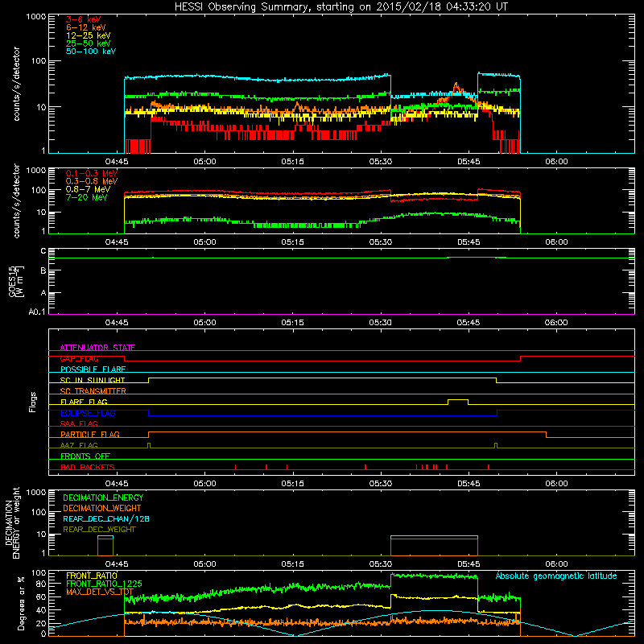Click the 1000 axis value on the keV panel
The image size is (644, 644).
pos(36,17)
